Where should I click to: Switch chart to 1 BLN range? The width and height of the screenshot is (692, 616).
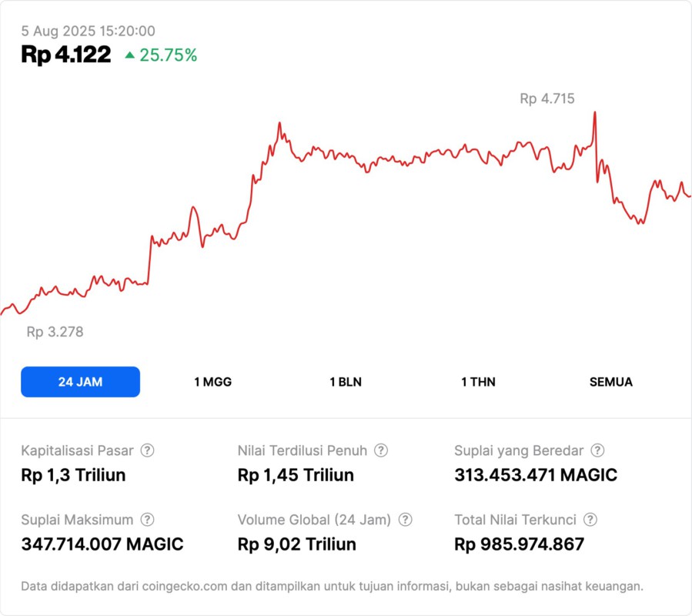[x=346, y=382]
